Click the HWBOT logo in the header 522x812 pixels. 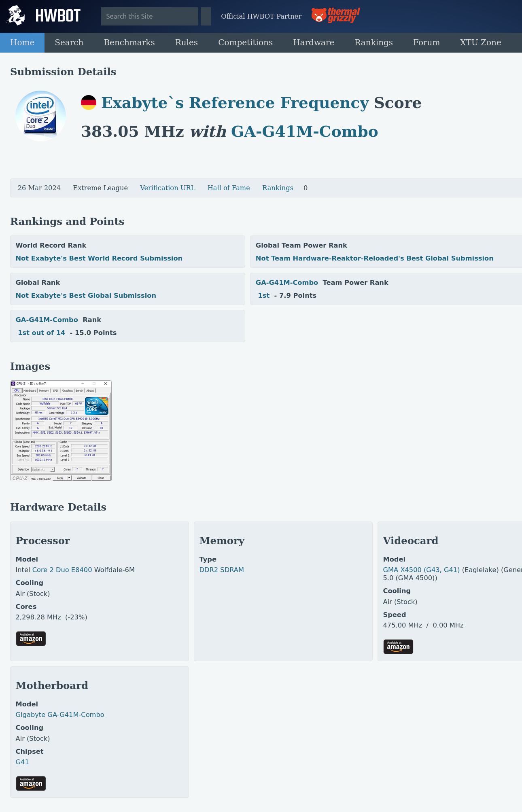point(43,16)
